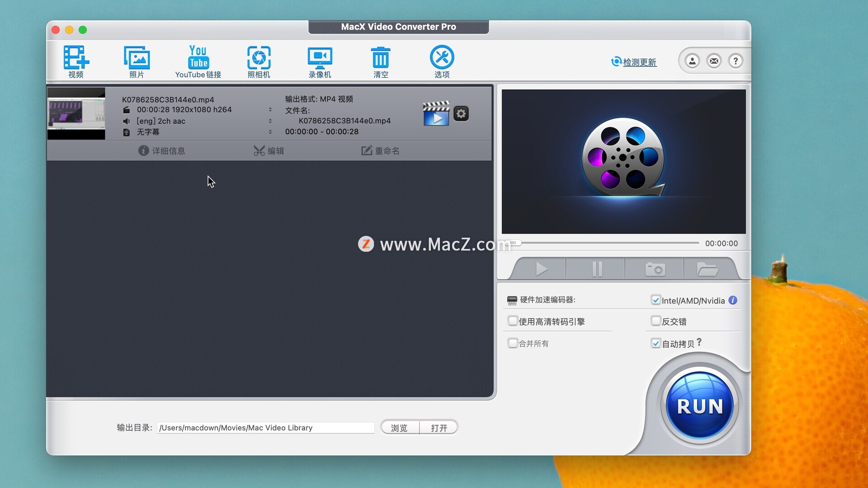Screen dimensions: 868x488
Task: Open the gear output settings icon
Action: [x=461, y=113]
